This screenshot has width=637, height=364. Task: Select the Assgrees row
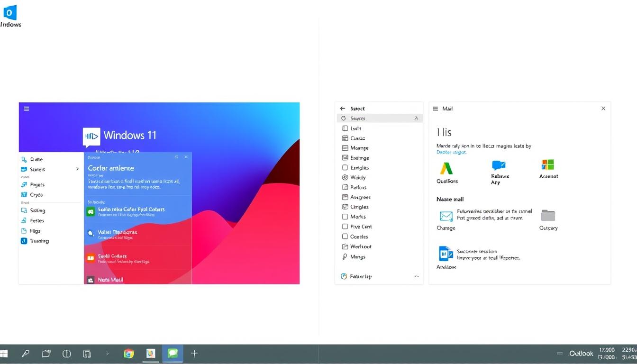379,197
